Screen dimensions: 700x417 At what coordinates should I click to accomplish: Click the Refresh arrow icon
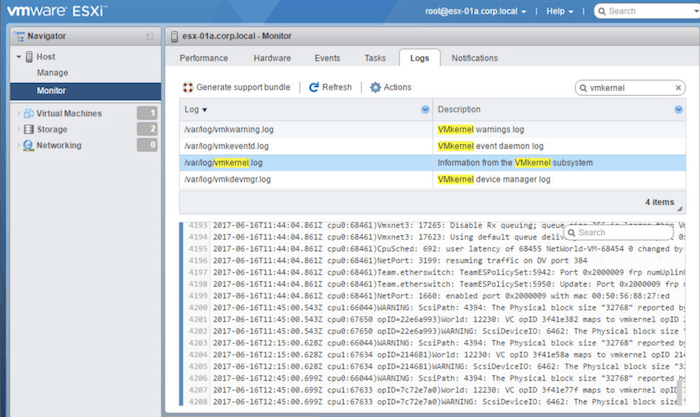coord(314,88)
